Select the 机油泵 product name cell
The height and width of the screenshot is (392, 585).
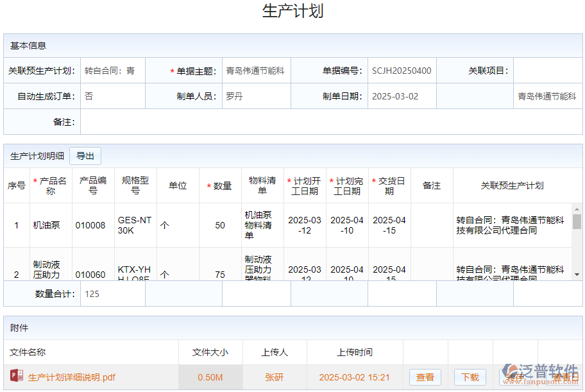45,226
